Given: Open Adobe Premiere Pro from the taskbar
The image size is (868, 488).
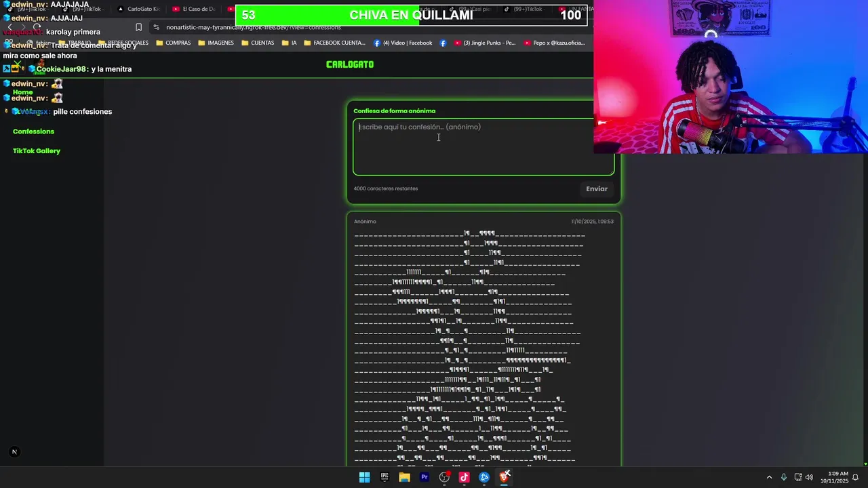Looking at the screenshot, I should click(x=425, y=477).
